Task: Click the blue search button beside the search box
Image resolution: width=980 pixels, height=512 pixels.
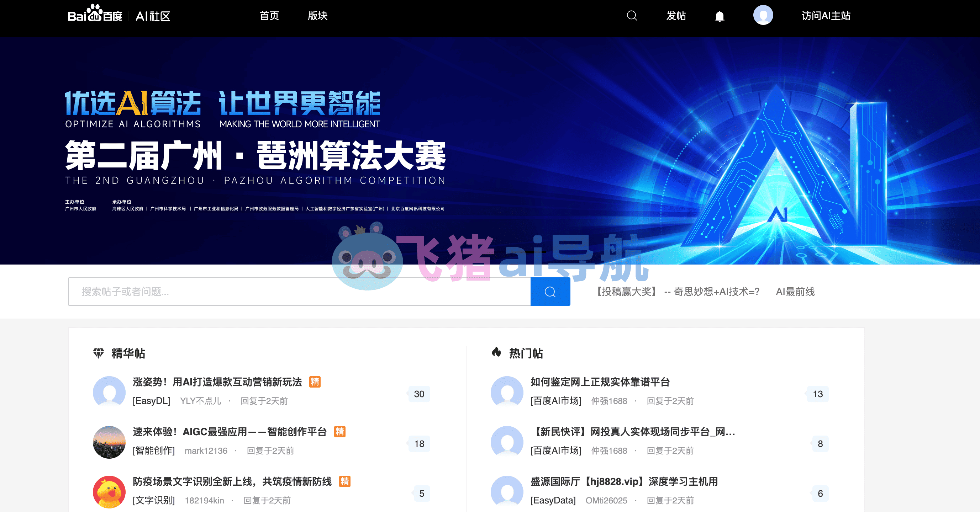Action: coord(550,292)
